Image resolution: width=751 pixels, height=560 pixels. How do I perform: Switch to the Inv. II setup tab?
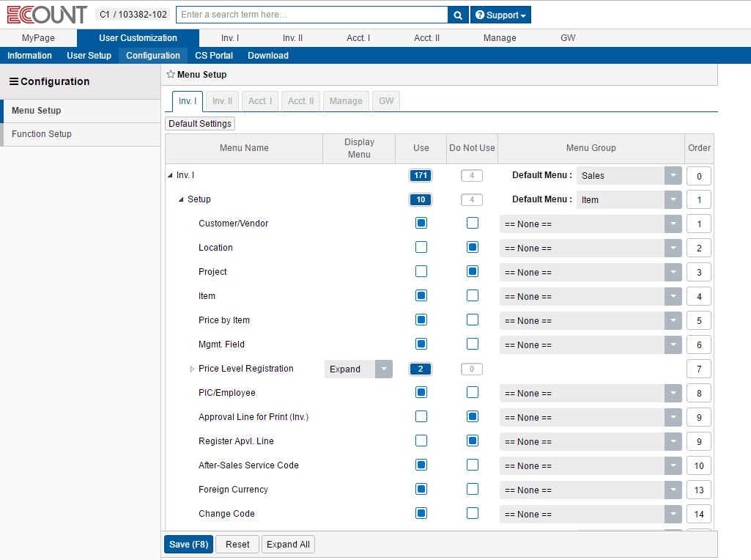coord(222,101)
